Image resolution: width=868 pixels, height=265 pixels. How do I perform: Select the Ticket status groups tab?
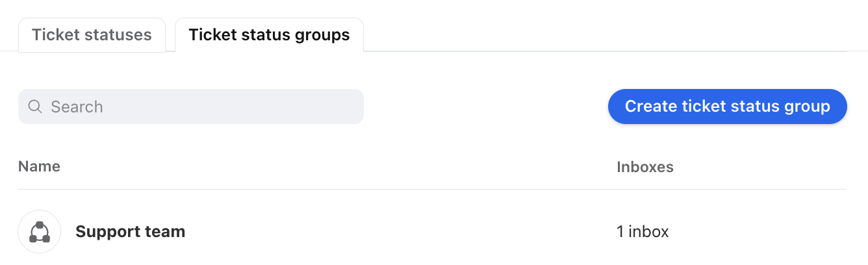(x=269, y=34)
